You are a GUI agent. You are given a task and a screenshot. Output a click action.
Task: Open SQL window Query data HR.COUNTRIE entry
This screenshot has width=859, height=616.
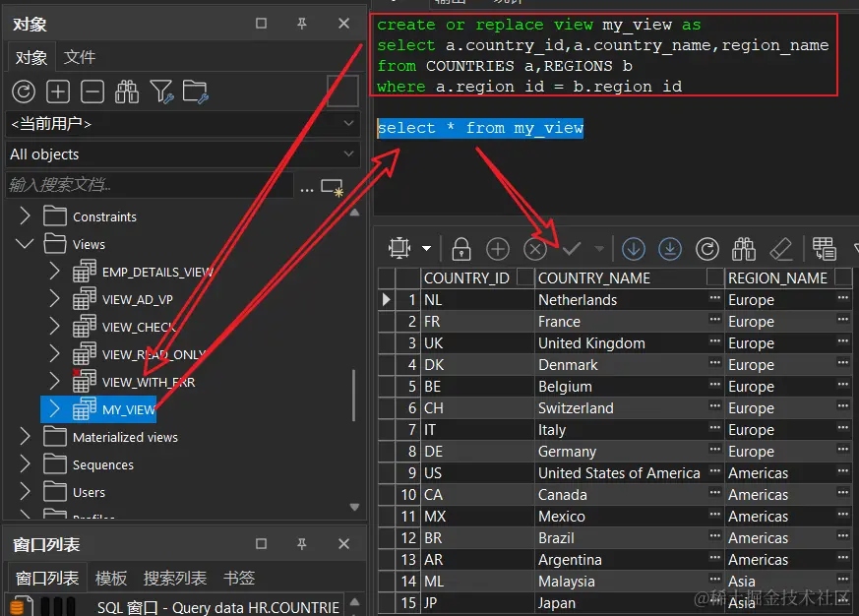click(x=218, y=607)
